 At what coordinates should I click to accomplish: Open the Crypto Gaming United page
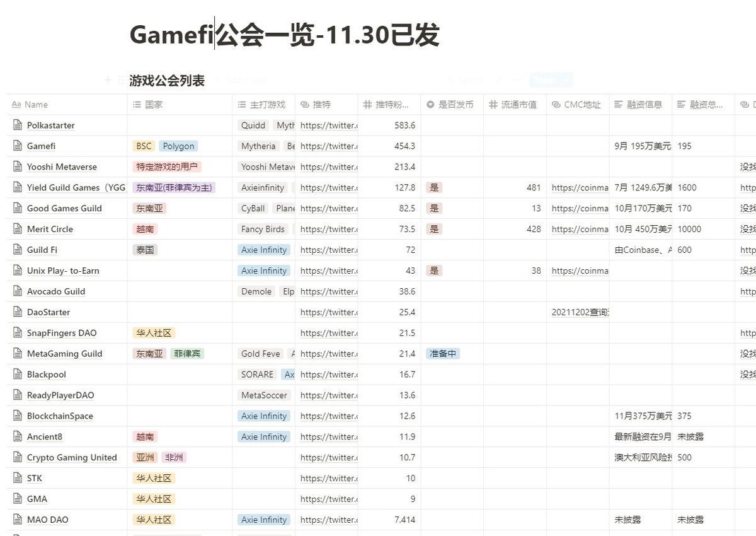[x=72, y=458]
